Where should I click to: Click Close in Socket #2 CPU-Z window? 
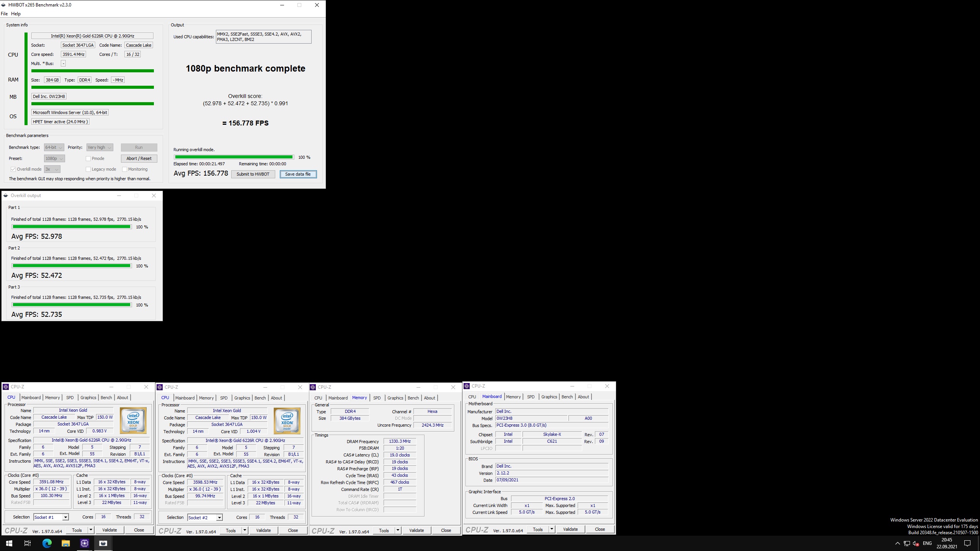pyautogui.click(x=293, y=530)
